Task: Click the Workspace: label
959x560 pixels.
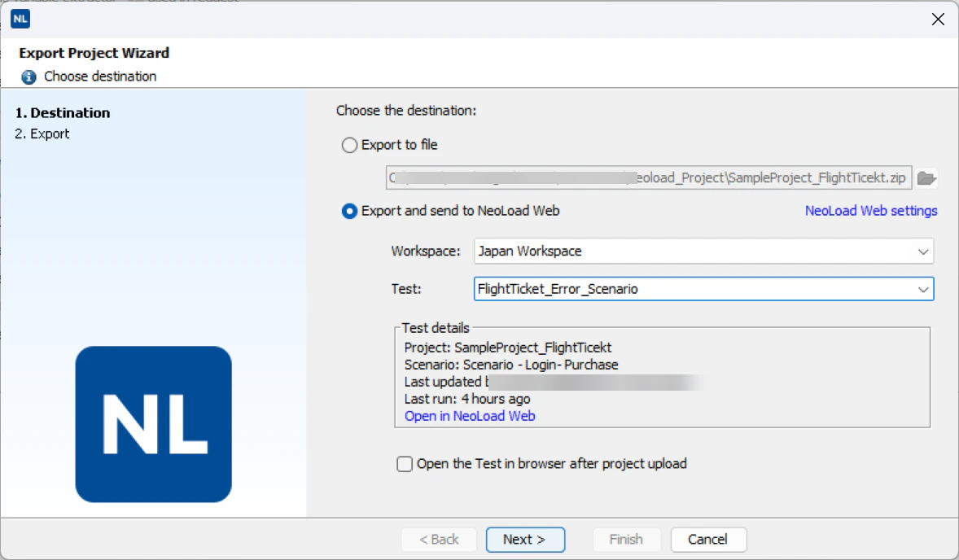Action: 426,252
